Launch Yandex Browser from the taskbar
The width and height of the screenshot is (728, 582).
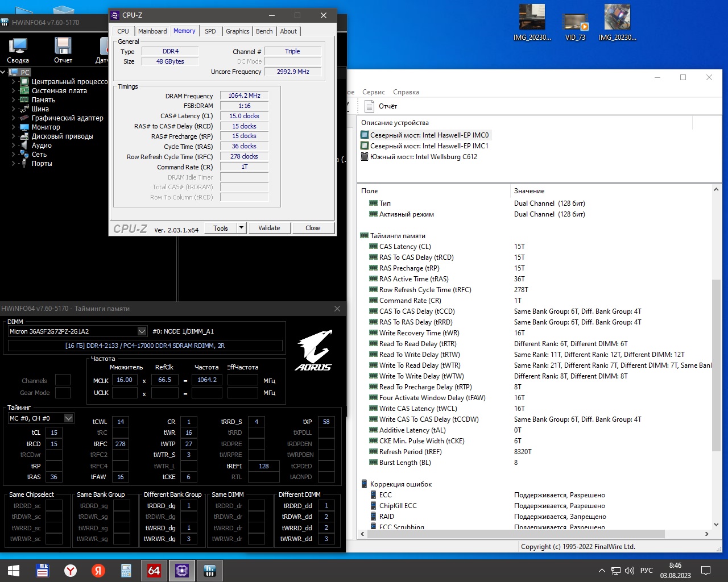(x=71, y=571)
